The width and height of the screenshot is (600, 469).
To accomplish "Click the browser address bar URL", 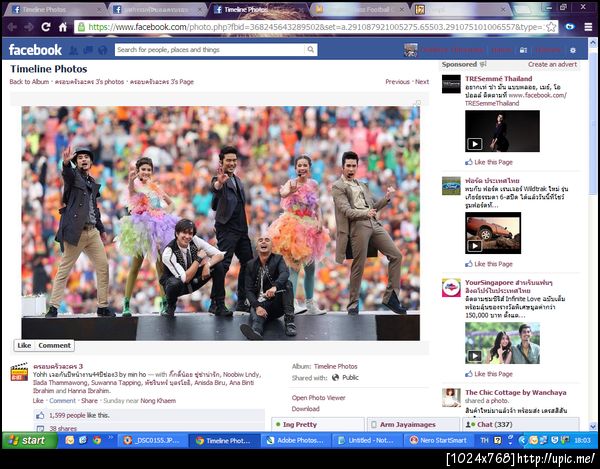I will (x=315, y=27).
